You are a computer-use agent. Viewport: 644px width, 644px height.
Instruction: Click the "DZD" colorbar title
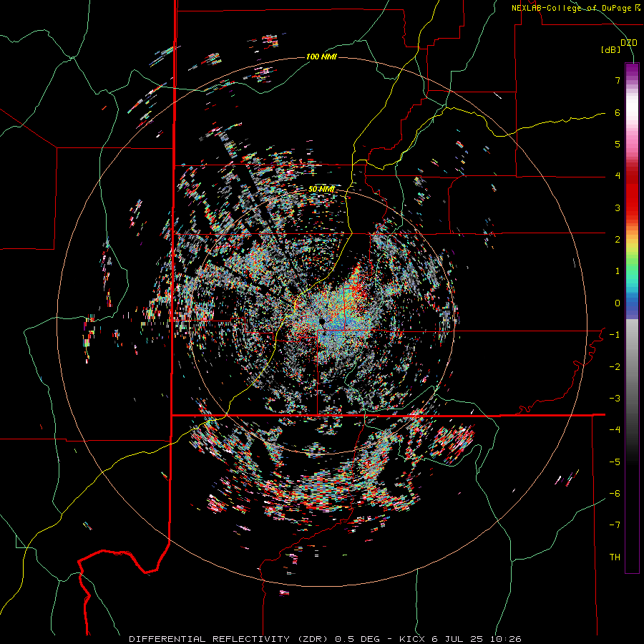click(x=629, y=43)
